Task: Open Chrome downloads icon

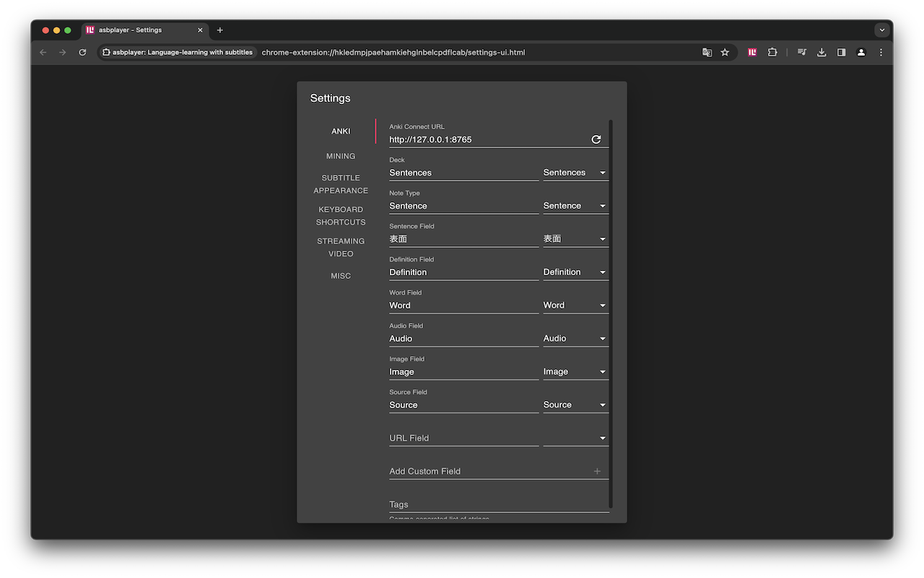Action: tap(821, 52)
